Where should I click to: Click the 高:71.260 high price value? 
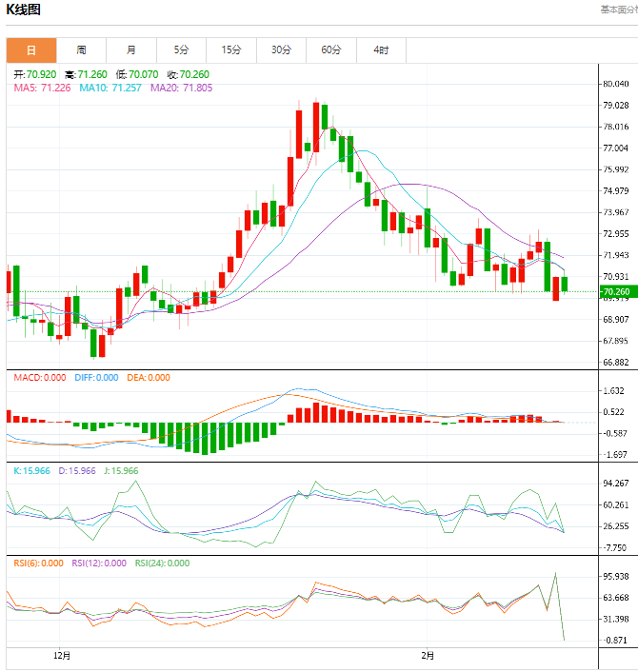[86, 74]
